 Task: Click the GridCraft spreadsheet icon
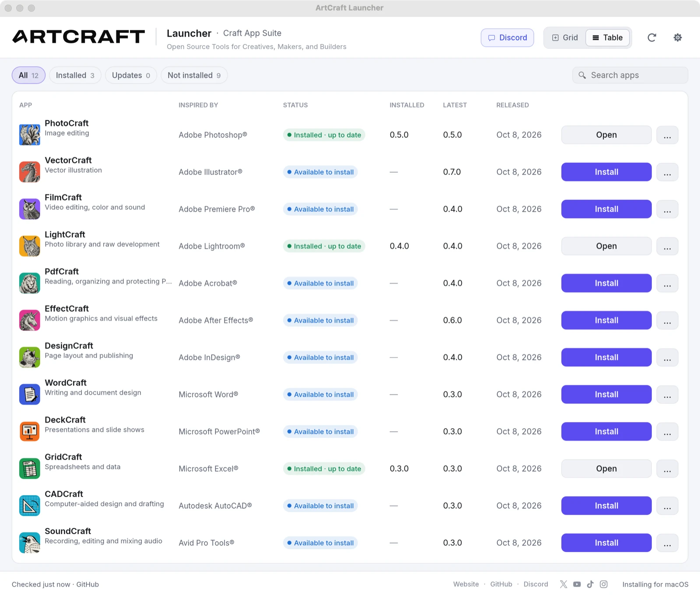pos(30,468)
